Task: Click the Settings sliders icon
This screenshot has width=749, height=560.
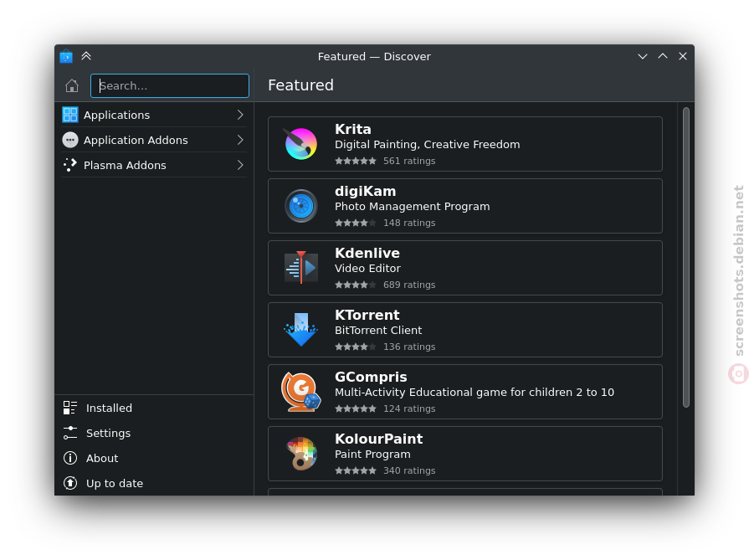Action: (70, 433)
